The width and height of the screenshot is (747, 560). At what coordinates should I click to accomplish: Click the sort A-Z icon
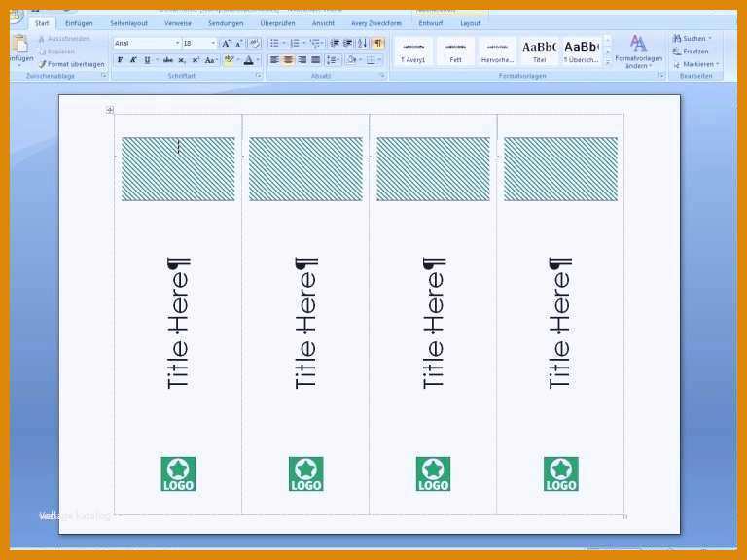tap(363, 44)
